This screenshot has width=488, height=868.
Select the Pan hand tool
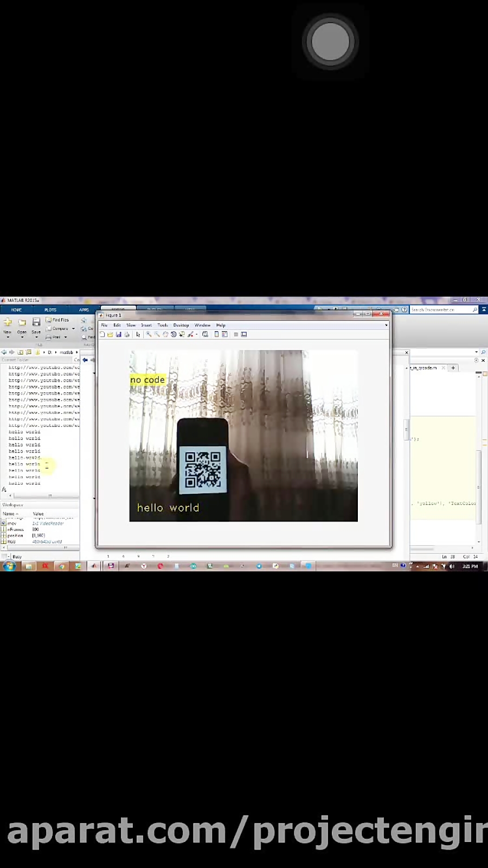pyautogui.click(x=165, y=335)
